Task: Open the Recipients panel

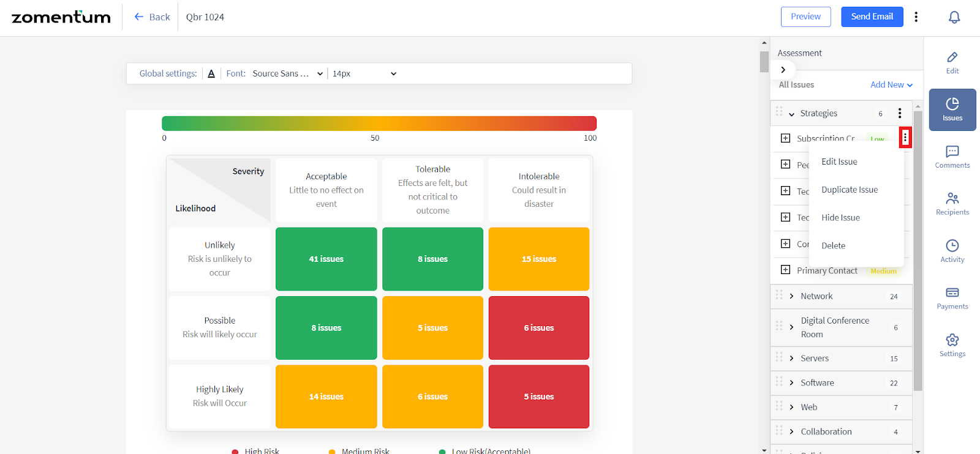Action: click(952, 204)
